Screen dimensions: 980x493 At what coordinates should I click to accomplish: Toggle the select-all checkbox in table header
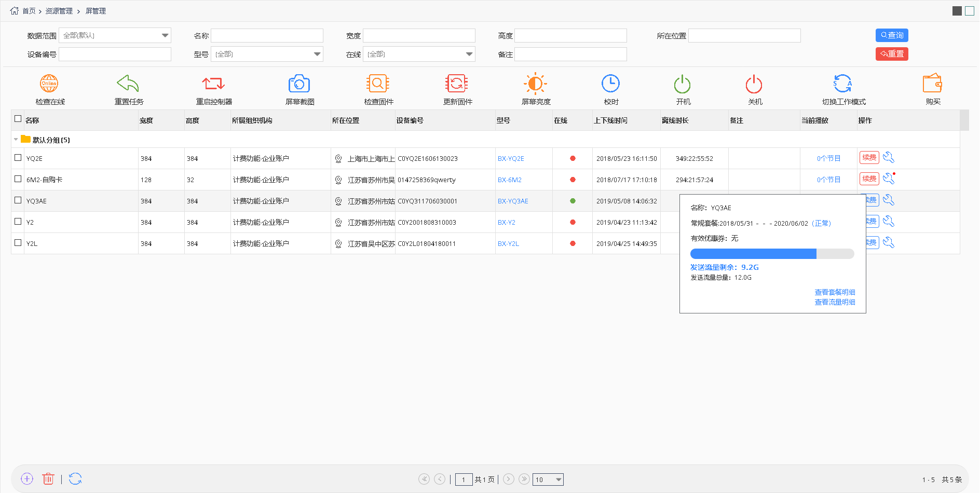[x=18, y=119]
